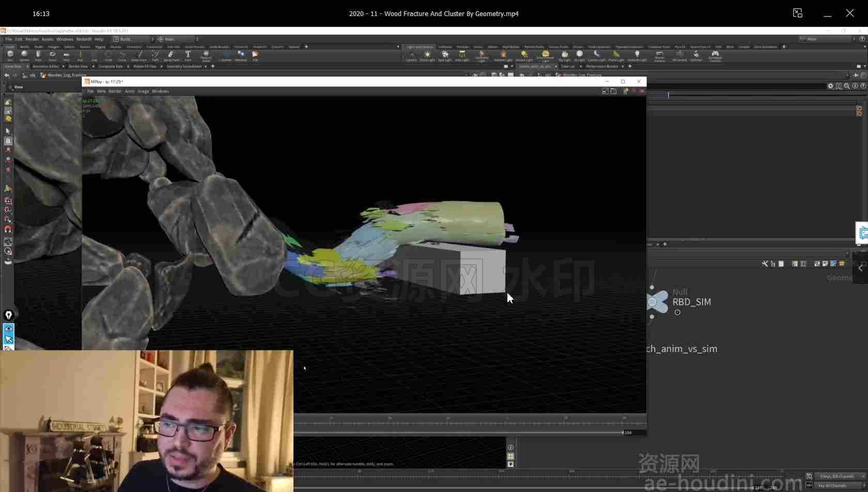Select the Sphere shelf tool

click(x=24, y=55)
